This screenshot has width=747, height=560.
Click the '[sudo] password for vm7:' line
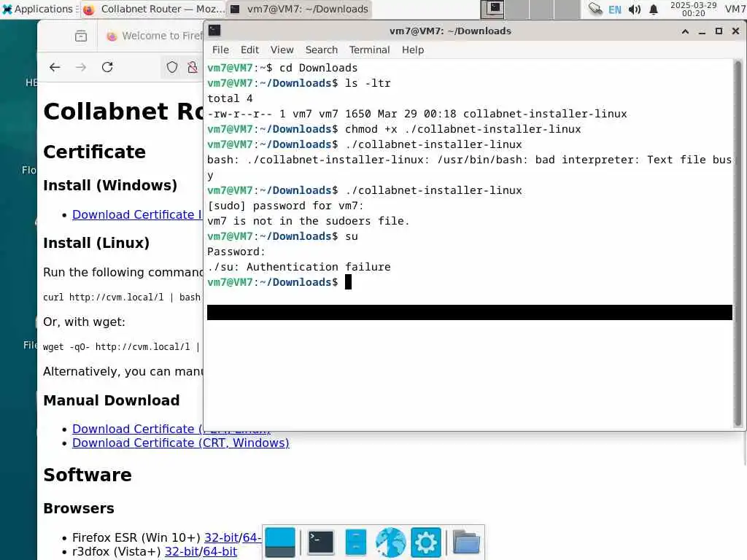[285, 206]
